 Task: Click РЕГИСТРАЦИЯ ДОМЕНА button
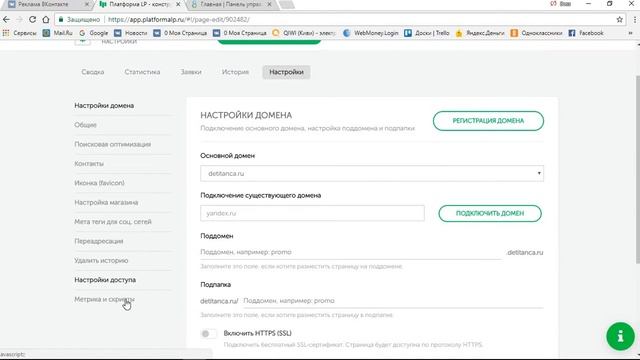(488, 121)
